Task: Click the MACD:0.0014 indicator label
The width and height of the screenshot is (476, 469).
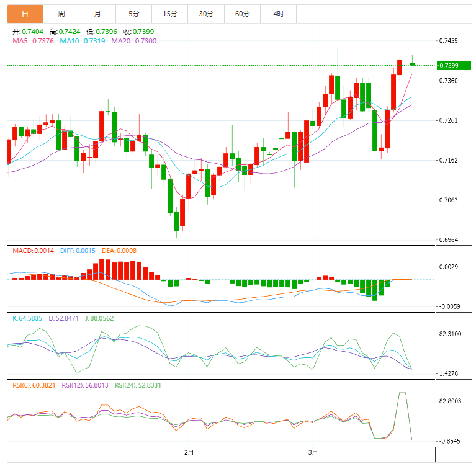Action: (33, 251)
